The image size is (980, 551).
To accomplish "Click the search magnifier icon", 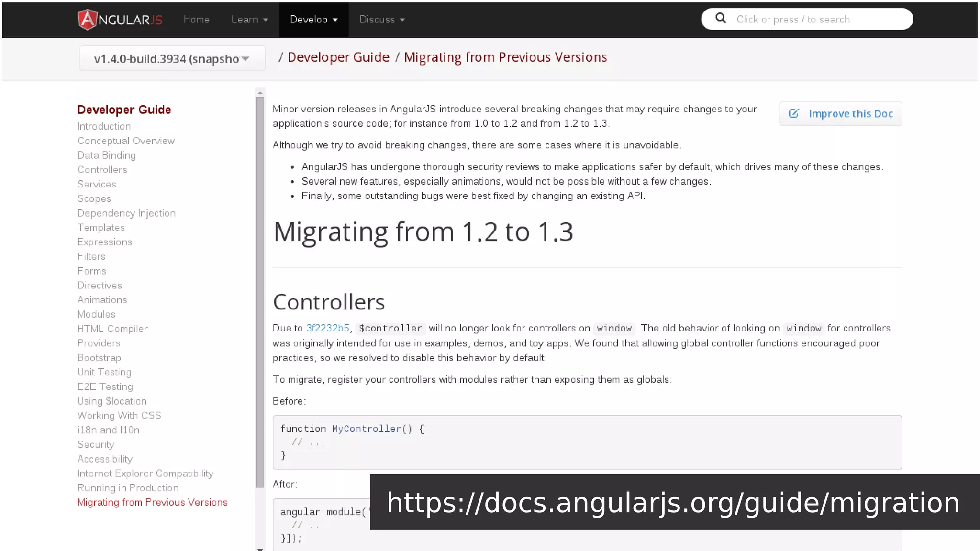I will pos(721,19).
